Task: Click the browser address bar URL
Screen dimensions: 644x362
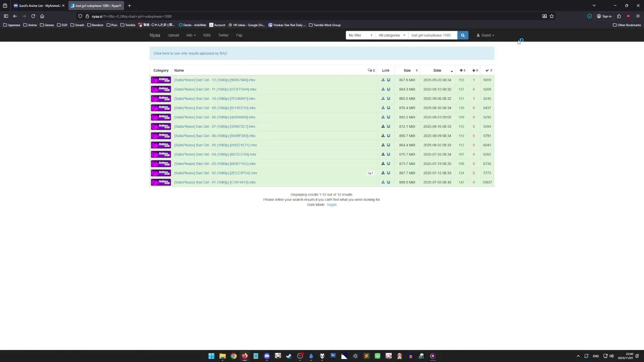Action: [131, 16]
